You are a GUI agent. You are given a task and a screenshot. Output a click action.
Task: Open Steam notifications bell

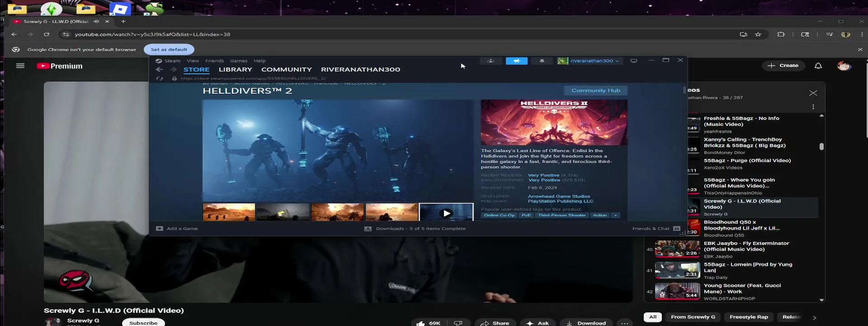coord(542,61)
